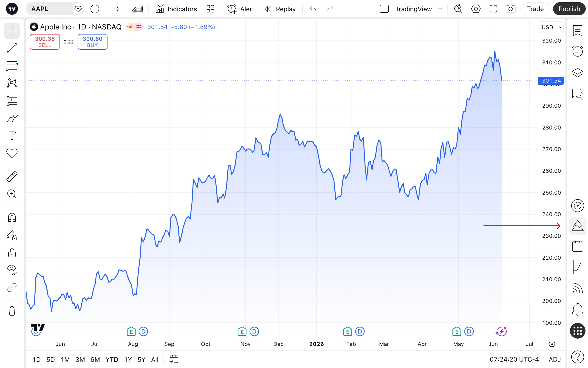Click the layout setup square icon

384,9
